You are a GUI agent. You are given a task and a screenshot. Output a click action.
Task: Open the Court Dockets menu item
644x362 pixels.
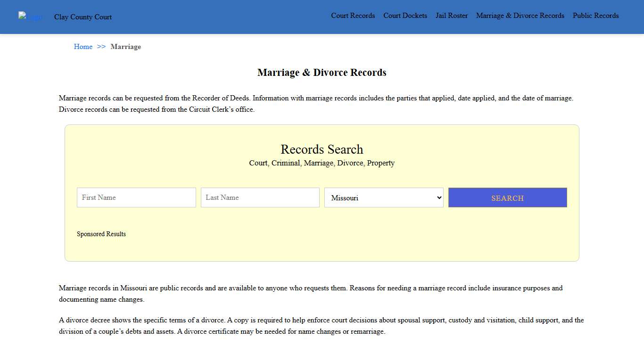click(x=405, y=16)
